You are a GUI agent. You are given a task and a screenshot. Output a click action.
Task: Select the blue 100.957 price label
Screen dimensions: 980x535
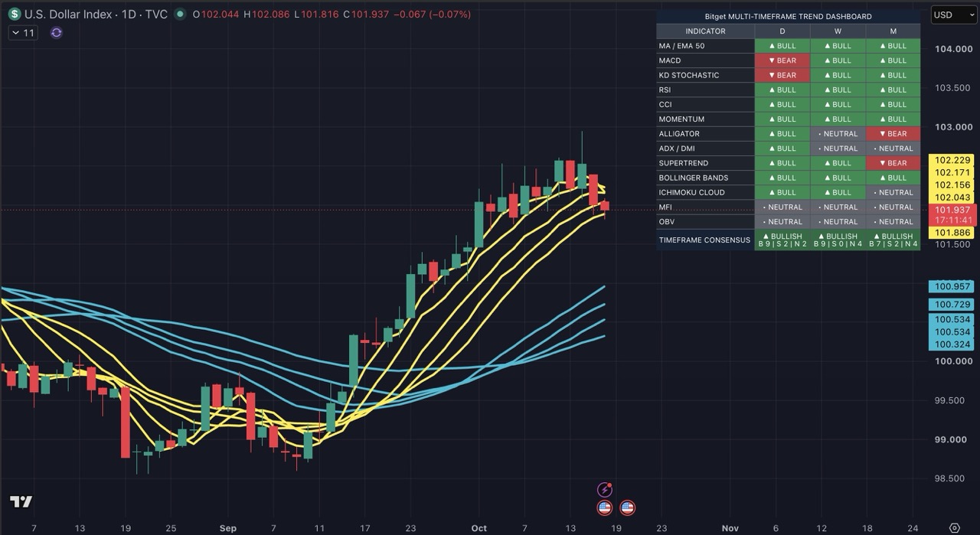(952, 287)
